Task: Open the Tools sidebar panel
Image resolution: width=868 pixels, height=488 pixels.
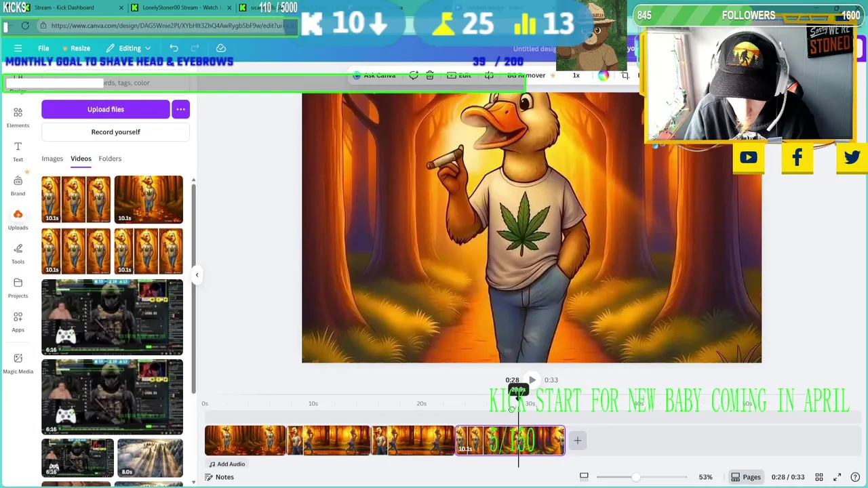Action: [18, 253]
